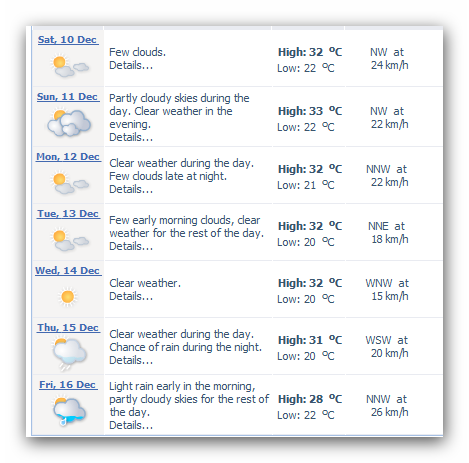Screen dimensions: 469x463
Task: Open Details for Sunday partly cloudy forecast
Action: pos(131,137)
